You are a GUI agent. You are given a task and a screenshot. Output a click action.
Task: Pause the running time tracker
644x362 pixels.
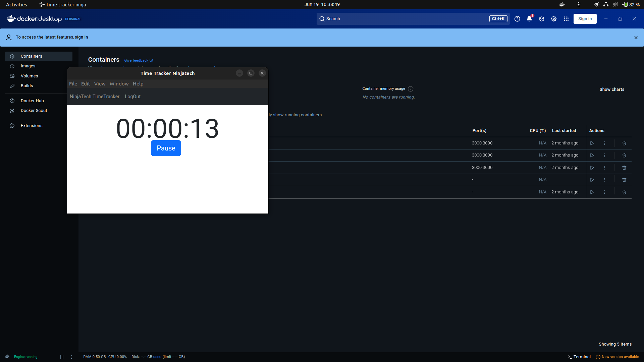point(166,148)
